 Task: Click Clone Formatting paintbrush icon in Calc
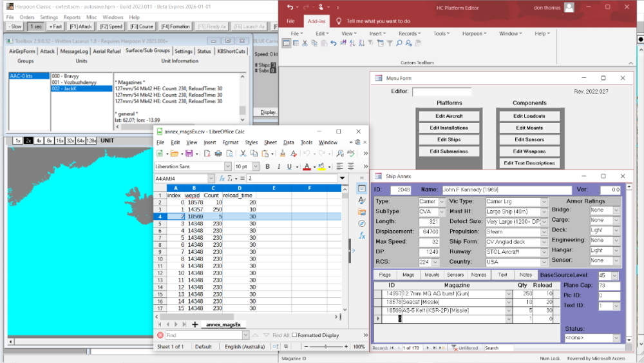click(282, 153)
